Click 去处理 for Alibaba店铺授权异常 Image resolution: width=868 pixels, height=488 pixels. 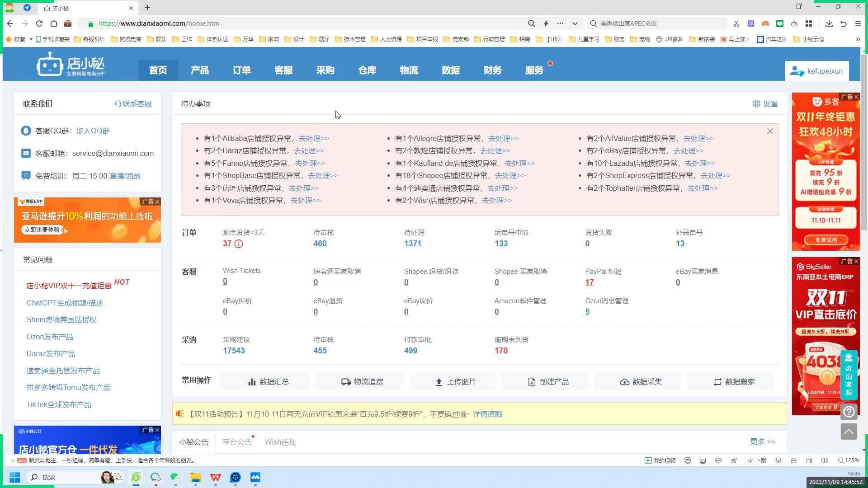(314, 139)
